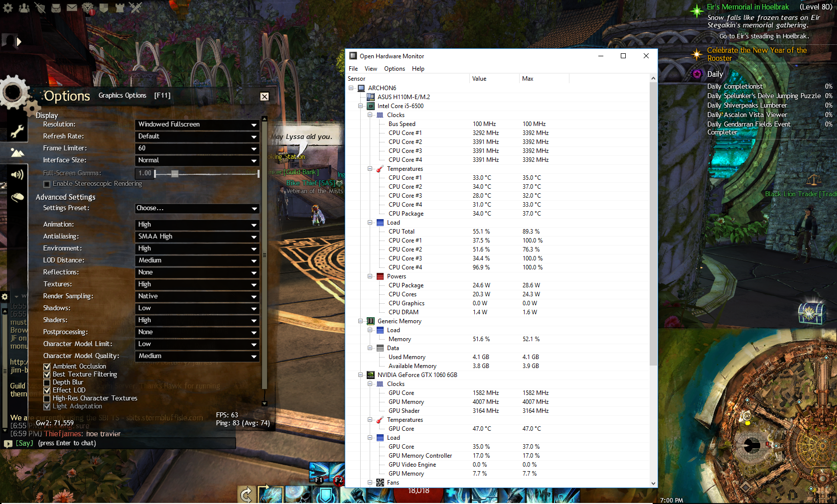
Task: Click the Daily achievements purple icon
Action: (697, 74)
